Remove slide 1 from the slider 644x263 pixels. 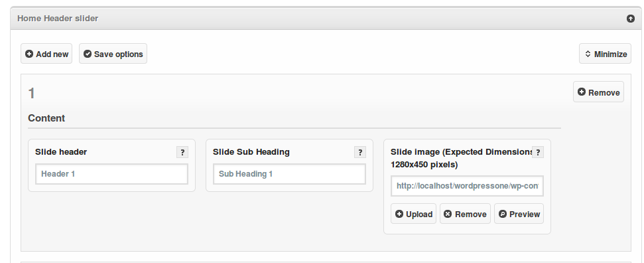point(598,92)
